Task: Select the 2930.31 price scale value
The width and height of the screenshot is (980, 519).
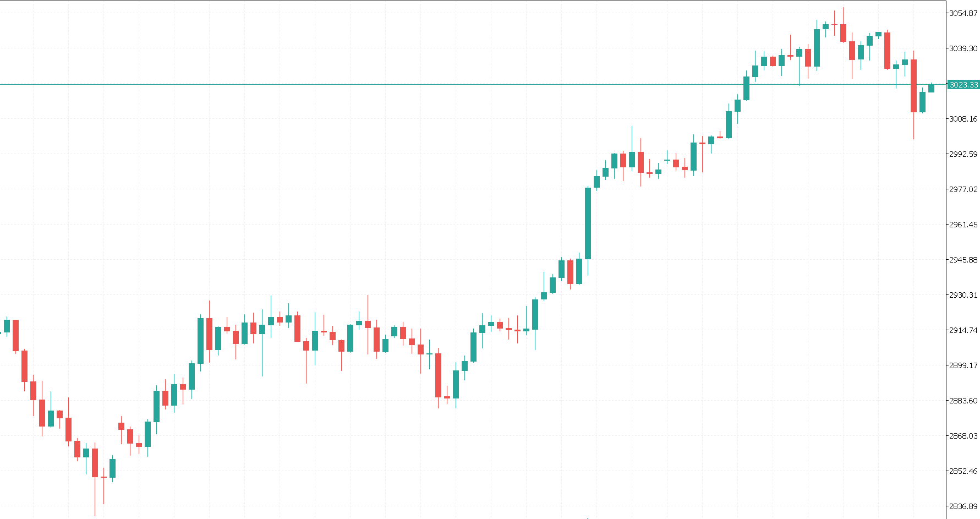Action: coord(963,295)
